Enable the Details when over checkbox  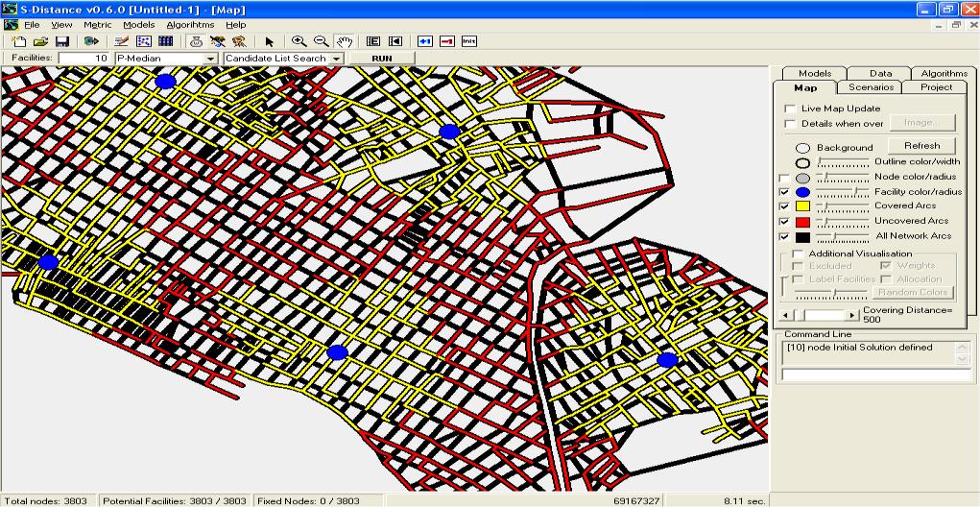[x=790, y=124]
